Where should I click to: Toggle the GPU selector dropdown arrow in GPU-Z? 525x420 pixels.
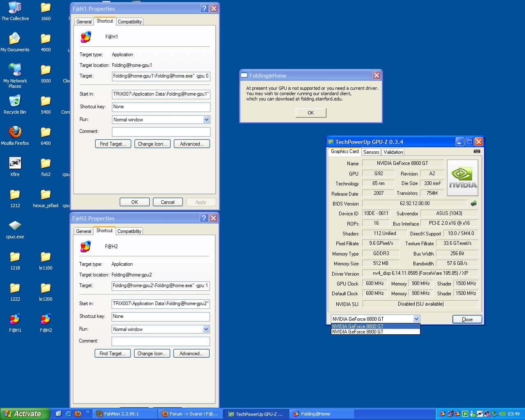[416, 319]
